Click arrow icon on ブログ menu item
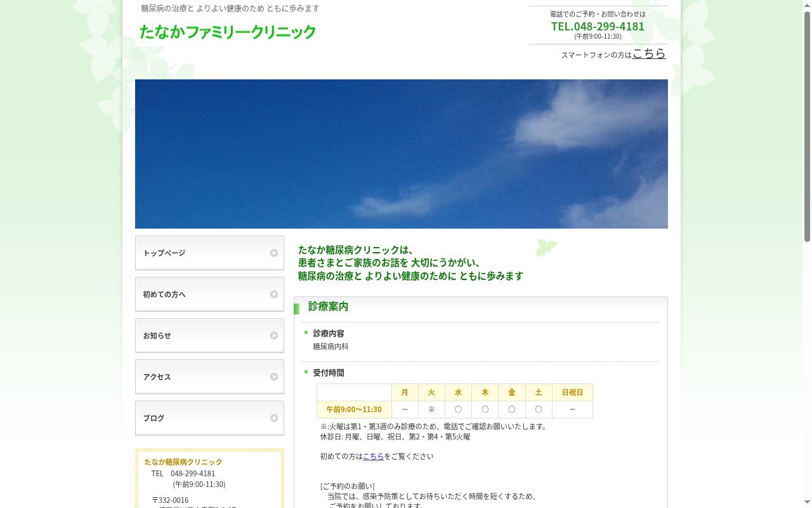The height and width of the screenshot is (508, 812). point(274,418)
